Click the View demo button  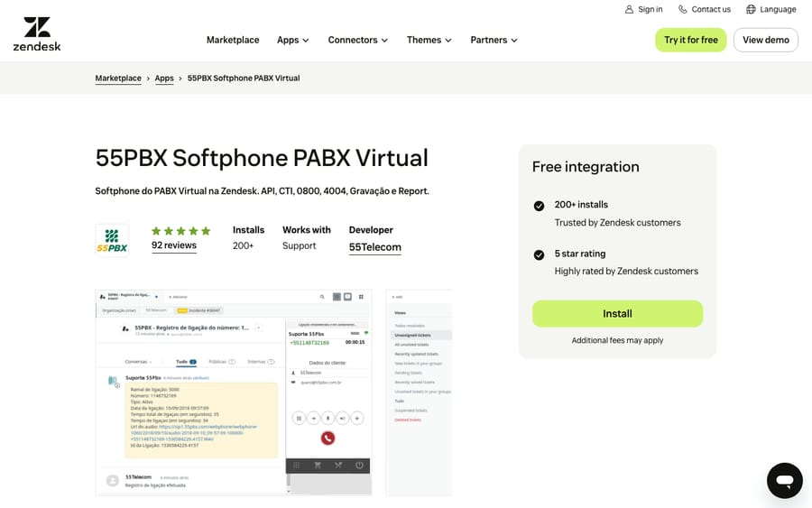[765, 40]
